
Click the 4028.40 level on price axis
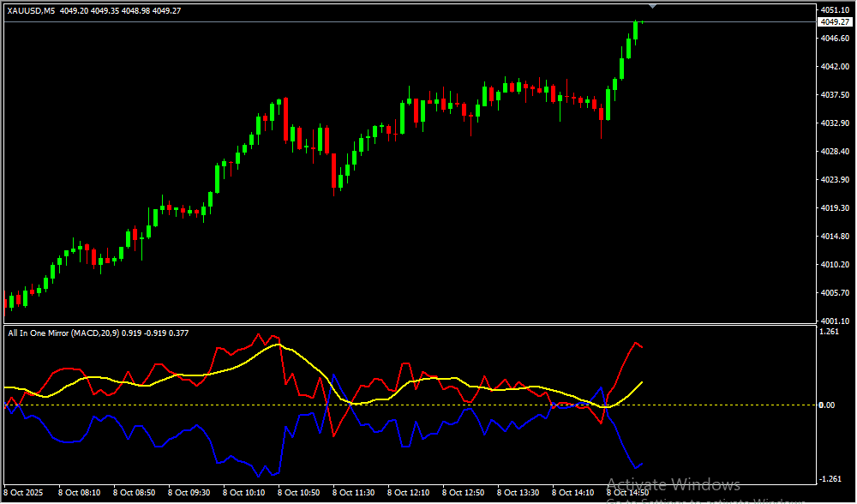[834, 152]
